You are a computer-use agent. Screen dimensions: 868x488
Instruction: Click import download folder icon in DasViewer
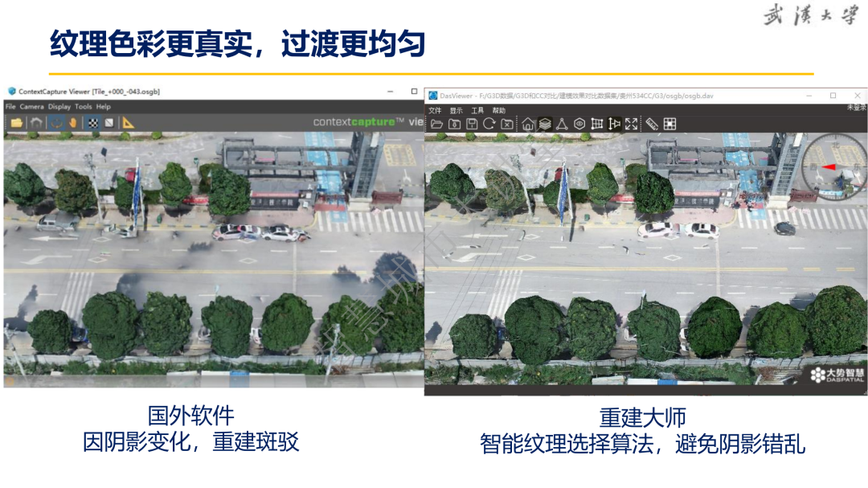[454, 124]
